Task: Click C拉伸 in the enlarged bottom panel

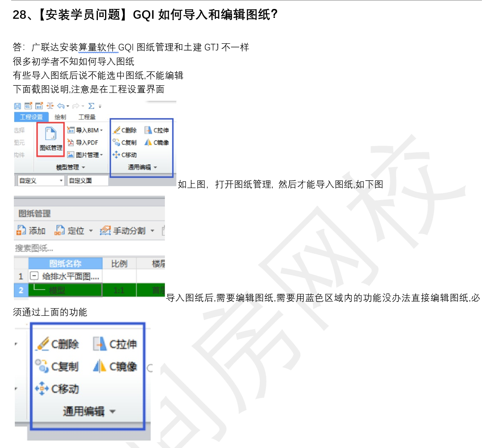Action: coord(115,344)
